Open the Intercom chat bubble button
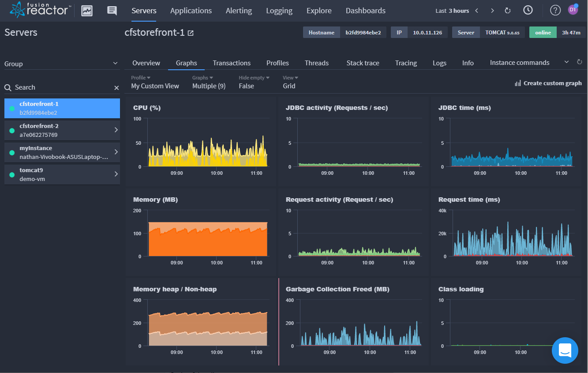Viewport: 588px width, 373px height. pyautogui.click(x=565, y=350)
